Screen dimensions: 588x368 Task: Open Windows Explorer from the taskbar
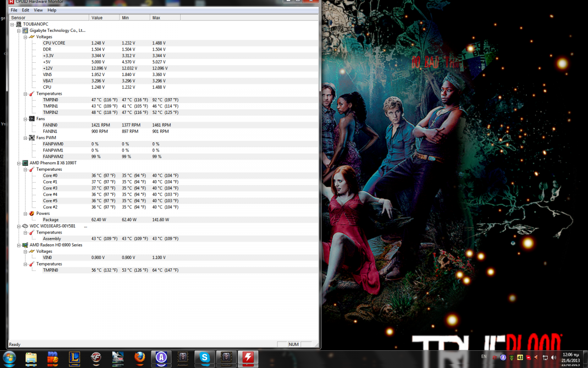31,358
